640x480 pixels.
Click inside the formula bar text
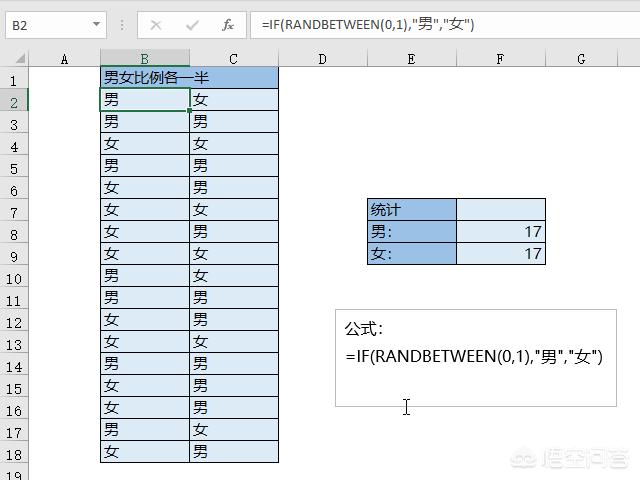(368, 24)
